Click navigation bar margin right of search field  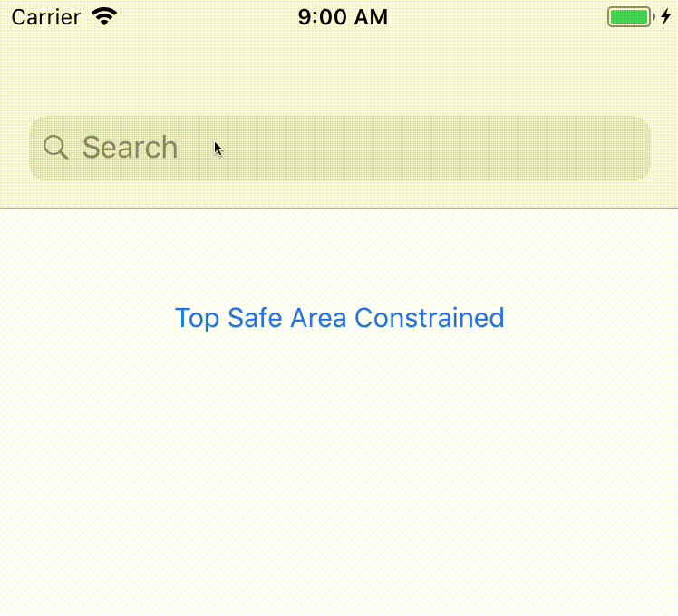664,148
